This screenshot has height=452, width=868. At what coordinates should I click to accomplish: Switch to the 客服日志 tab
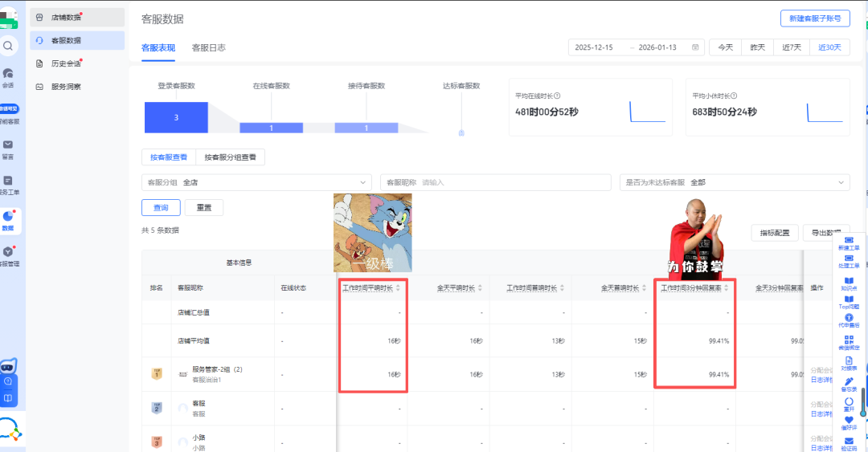pos(209,47)
